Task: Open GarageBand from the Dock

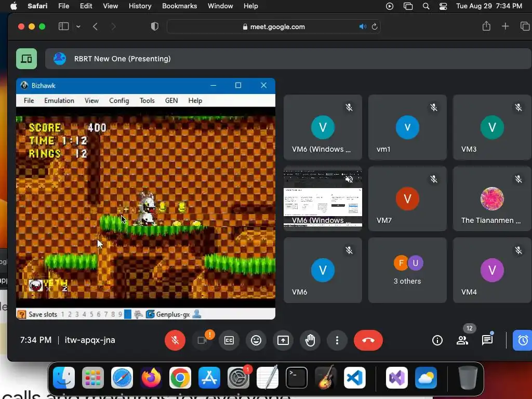Action: pos(325,377)
